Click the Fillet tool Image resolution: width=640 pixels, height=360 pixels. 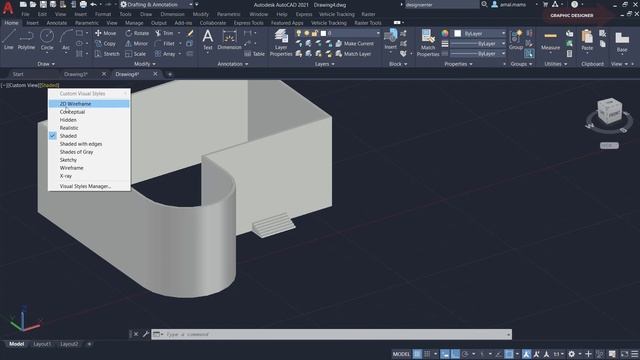tap(165, 43)
